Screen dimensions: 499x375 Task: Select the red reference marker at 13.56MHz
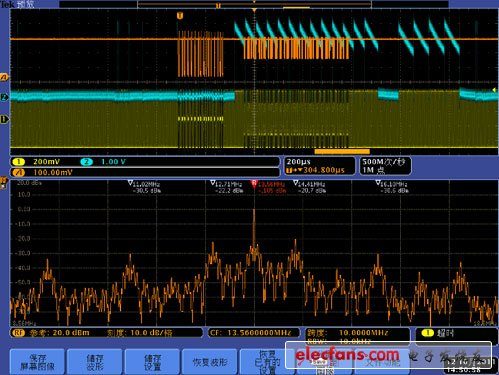point(254,183)
